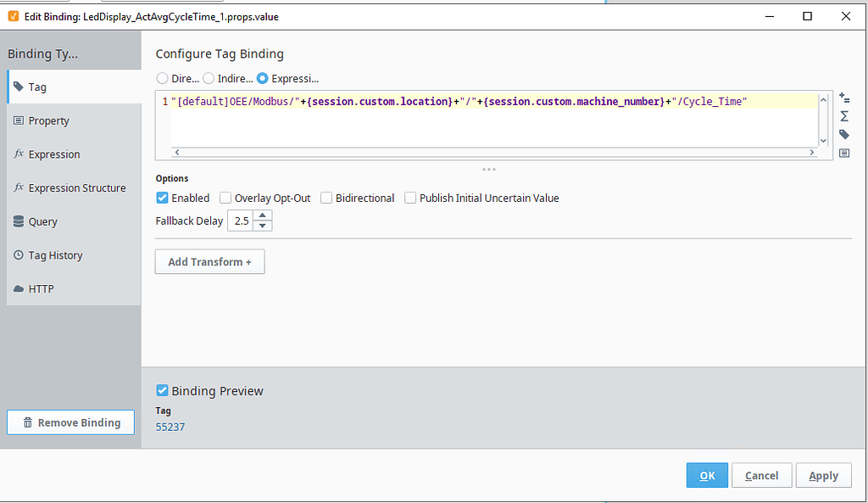Screen dimensions: 868x503
Task: Open the expression in an expanded editor
Action: (x=844, y=153)
